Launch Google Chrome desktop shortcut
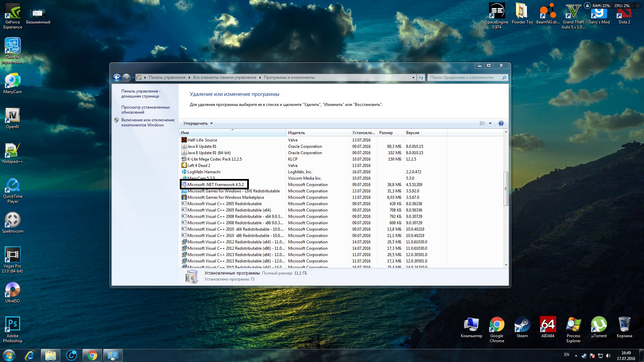The image size is (644, 362). (x=497, y=330)
